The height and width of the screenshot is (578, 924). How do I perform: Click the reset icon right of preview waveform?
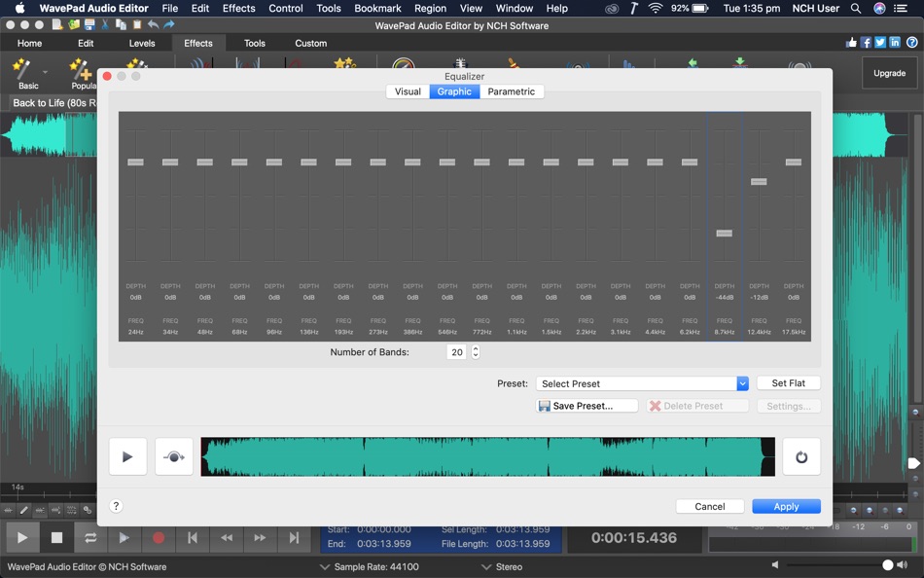(x=800, y=456)
